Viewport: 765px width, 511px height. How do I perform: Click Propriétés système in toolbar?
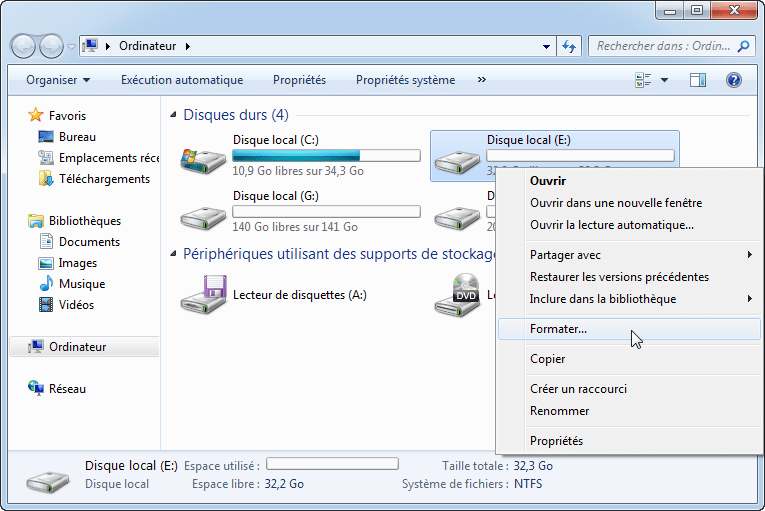[405, 80]
